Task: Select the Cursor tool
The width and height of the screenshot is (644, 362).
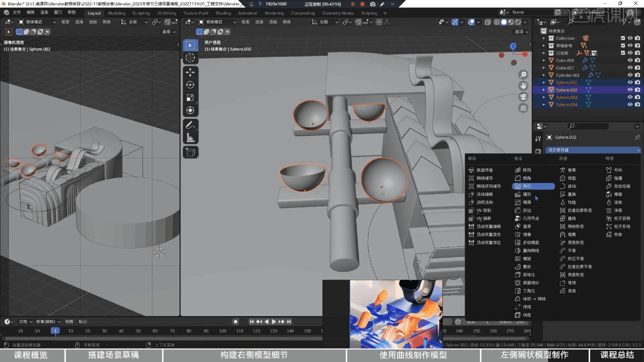Action: (190, 58)
